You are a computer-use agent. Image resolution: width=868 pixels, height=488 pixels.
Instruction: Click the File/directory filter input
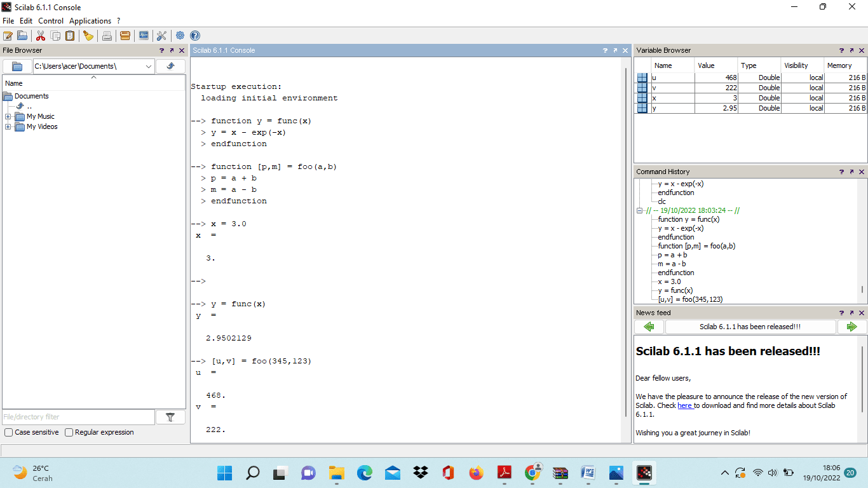click(x=78, y=417)
